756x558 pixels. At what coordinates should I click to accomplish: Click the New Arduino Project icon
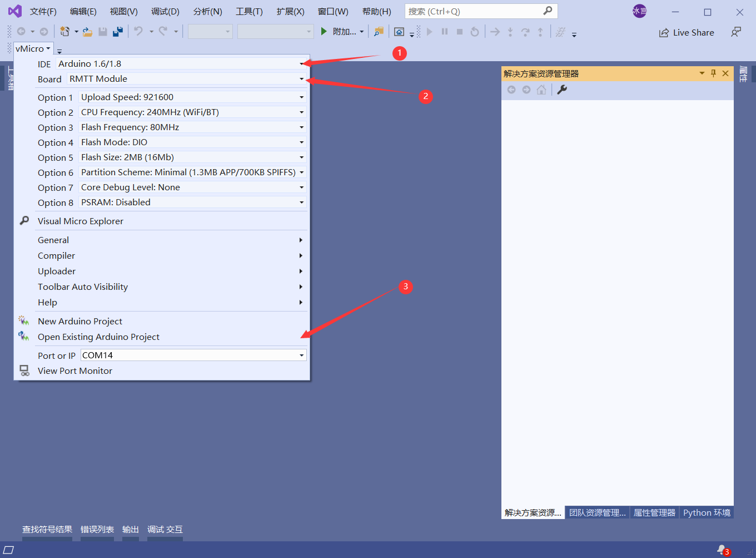pyautogui.click(x=23, y=320)
